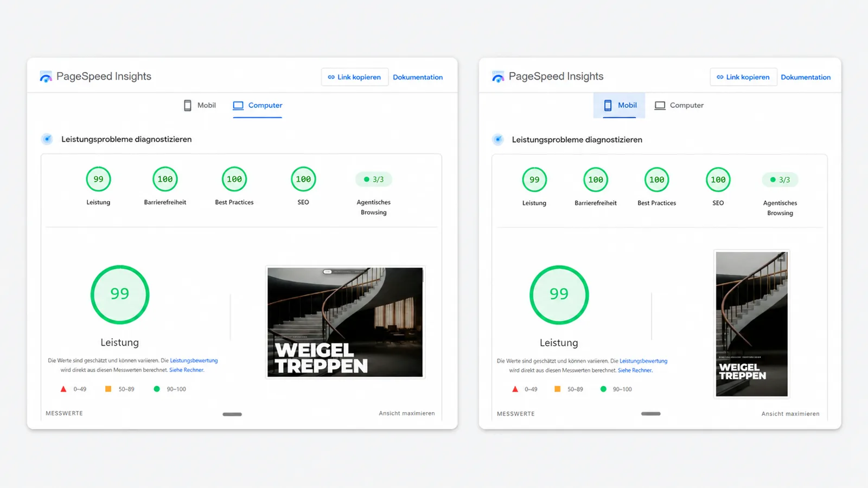Open mobile Weigel Treppen screenshot thumbnail
The height and width of the screenshot is (488, 868).
coord(752,324)
